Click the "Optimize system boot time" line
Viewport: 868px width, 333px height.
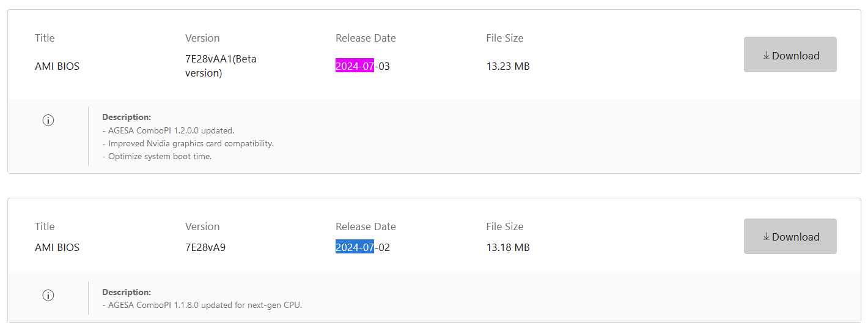click(156, 156)
